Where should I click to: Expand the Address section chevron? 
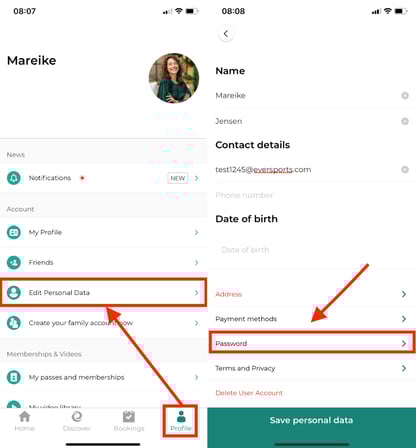point(404,294)
